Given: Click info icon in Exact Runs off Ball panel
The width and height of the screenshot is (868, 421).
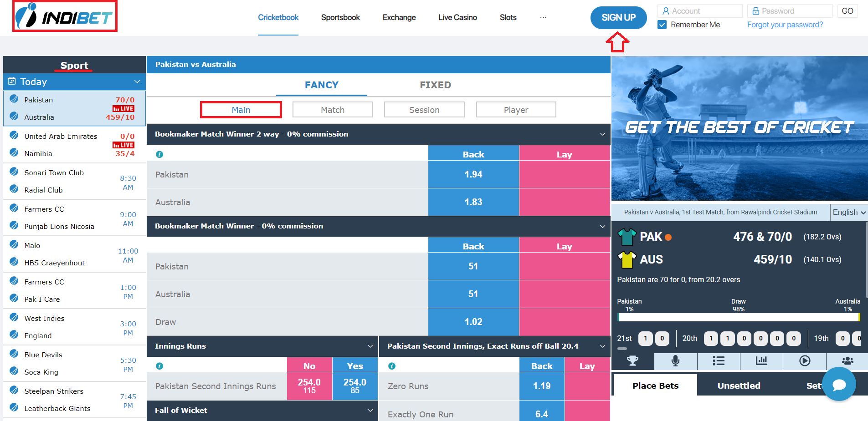Looking at the screenshot, I should click(392, 366).
